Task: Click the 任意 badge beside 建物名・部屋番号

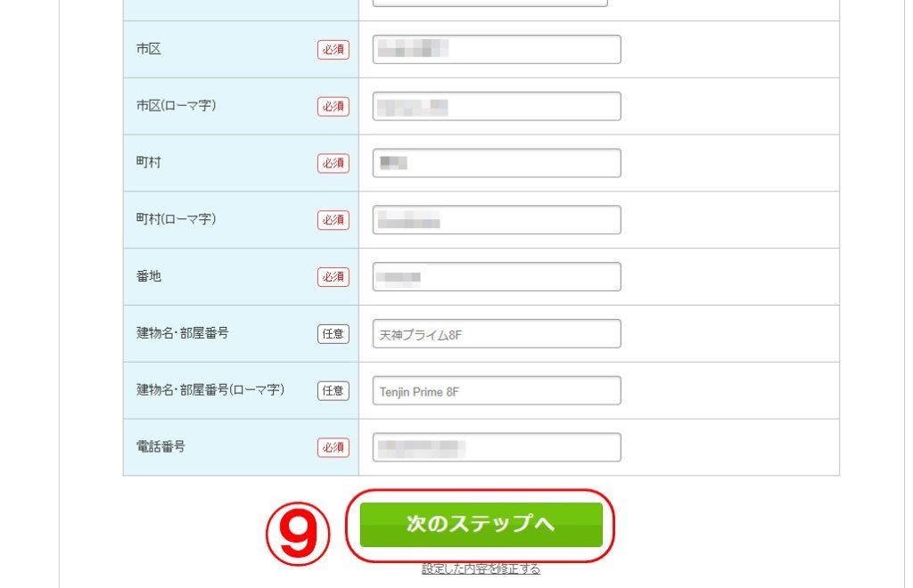Action: click(x=333, y=334)
